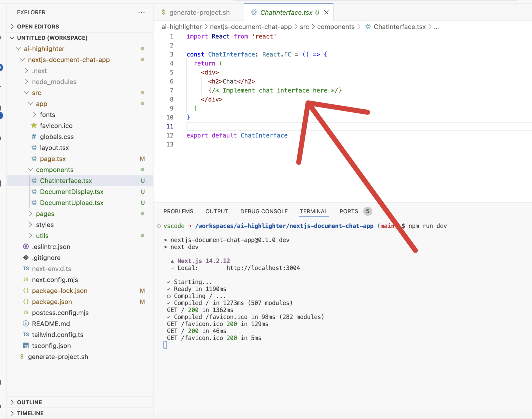Click the info icon beside README.md
Image resolution: width=532 pixels, height=419 pixels.
pos(26,323)
